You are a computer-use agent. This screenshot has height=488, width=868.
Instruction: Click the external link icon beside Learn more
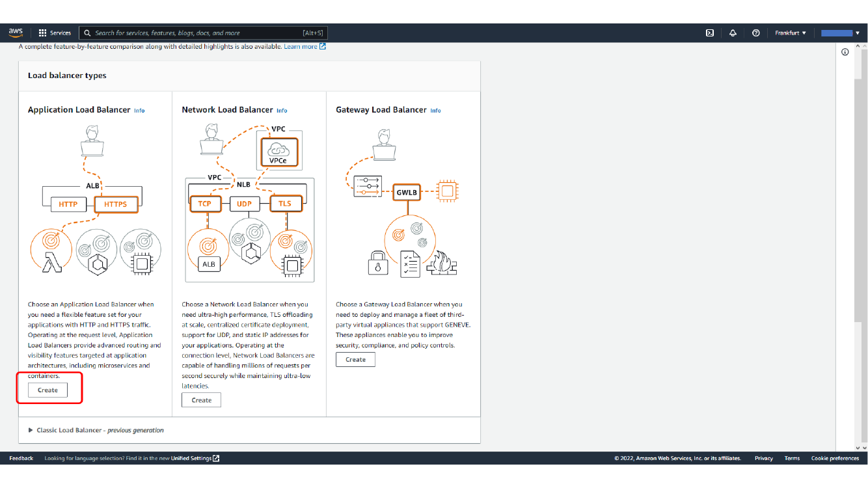[323, 46]
